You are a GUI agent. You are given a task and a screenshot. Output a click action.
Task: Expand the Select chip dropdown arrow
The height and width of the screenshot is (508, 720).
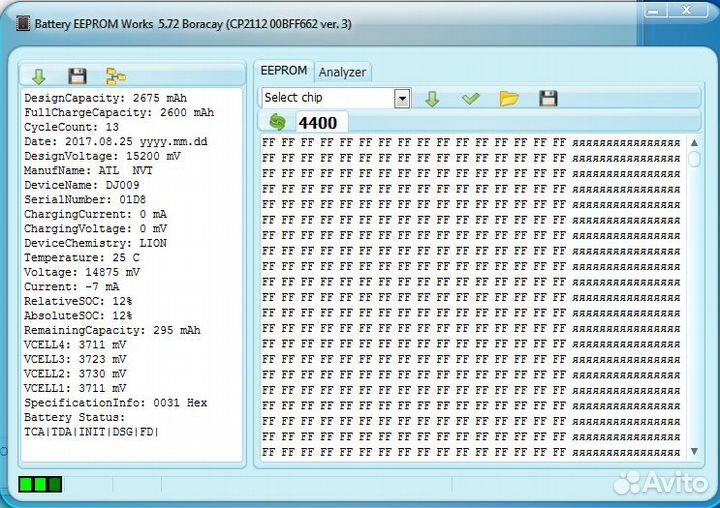[402, 98]
